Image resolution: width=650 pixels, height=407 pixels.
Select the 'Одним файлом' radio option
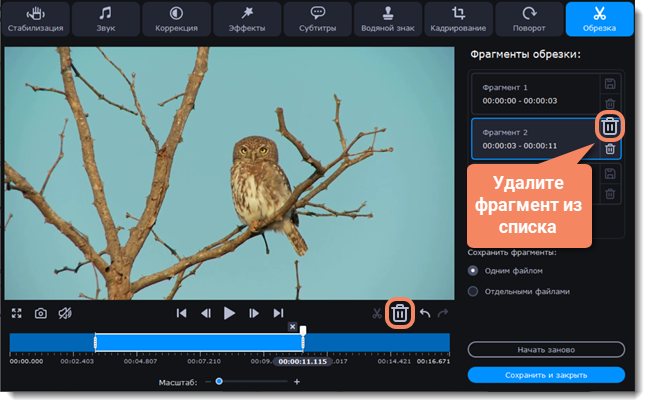(473, 270)
